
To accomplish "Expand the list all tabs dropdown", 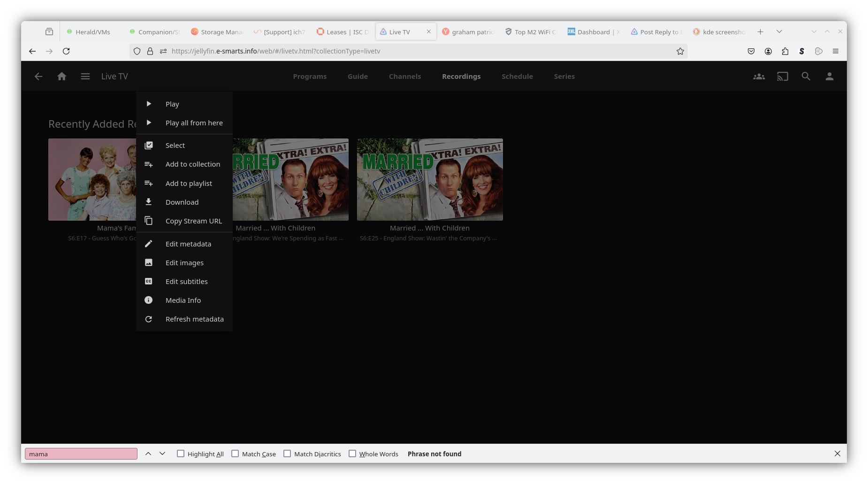I will pyautogui.click(x=779, y=31).
